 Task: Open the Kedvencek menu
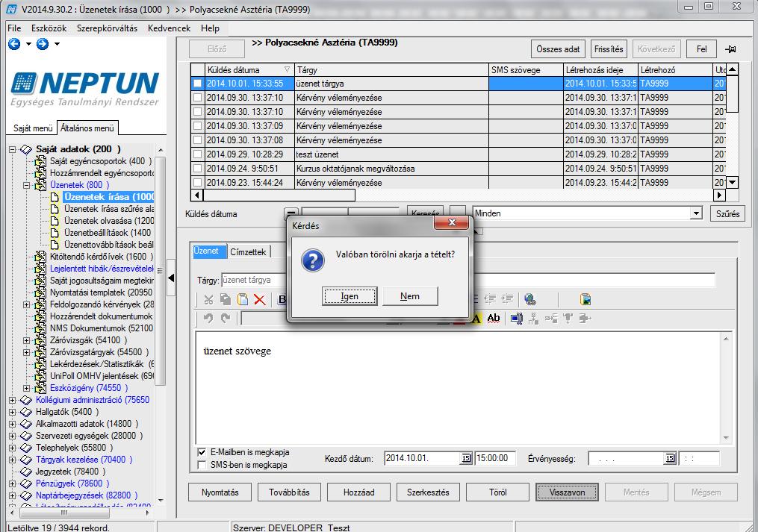pos(170,28)
